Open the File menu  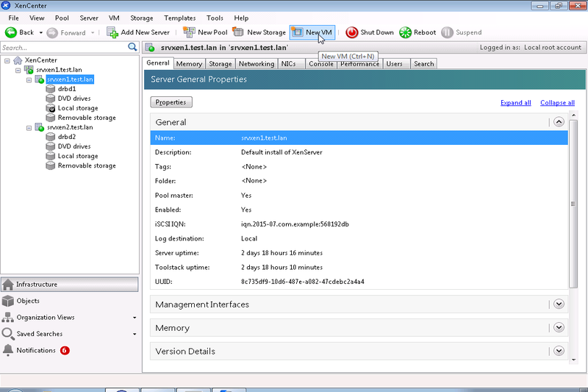[13, 18]
